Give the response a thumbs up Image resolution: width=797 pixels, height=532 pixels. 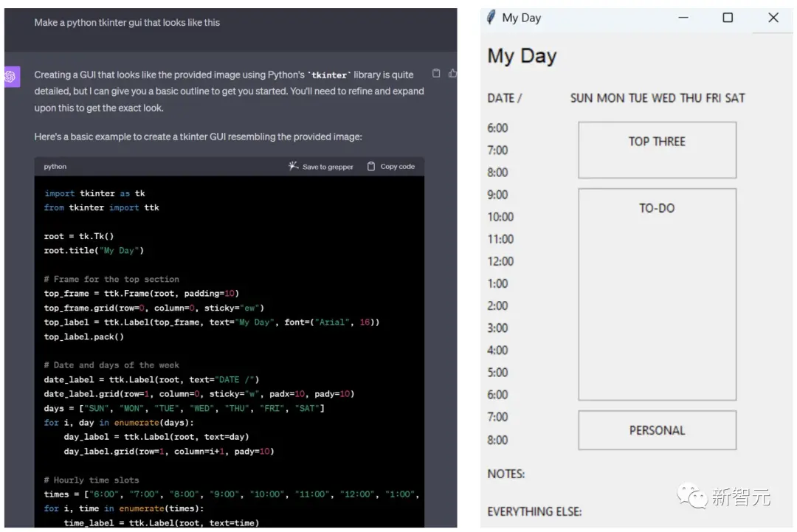pyautogui.click(x=452, y=73)
